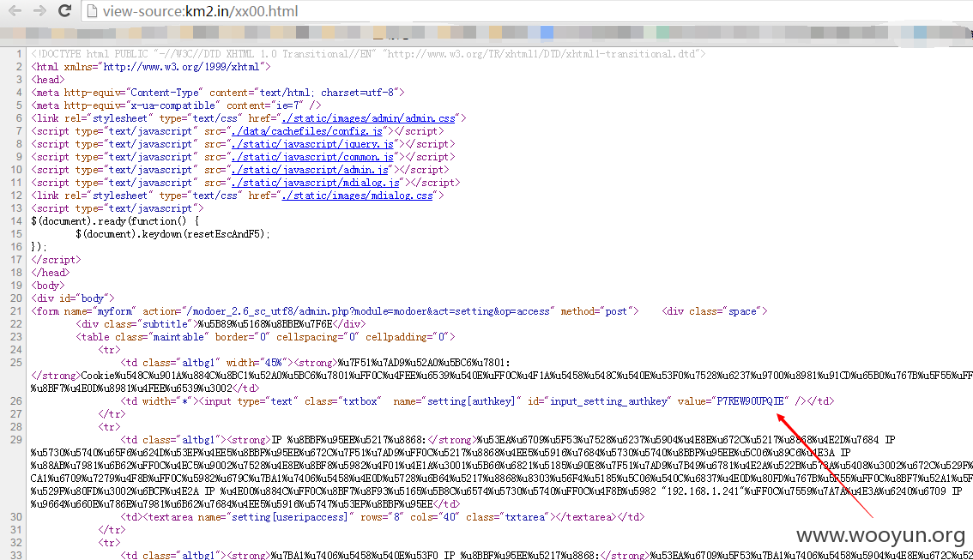Click the form action admin.php URL text
This screenshot has height=560, width=973.
pyautogui.click(x=367, y=311)
